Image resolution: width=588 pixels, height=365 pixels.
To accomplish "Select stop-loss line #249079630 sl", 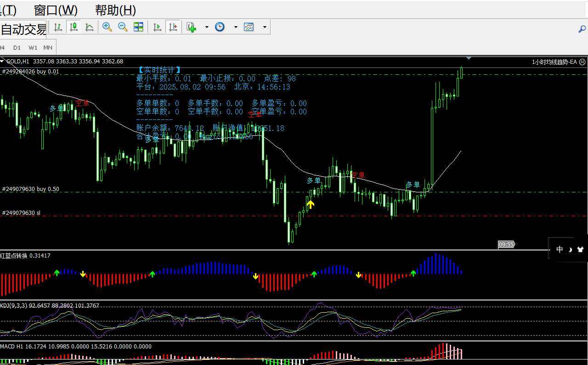I will 21,213.
